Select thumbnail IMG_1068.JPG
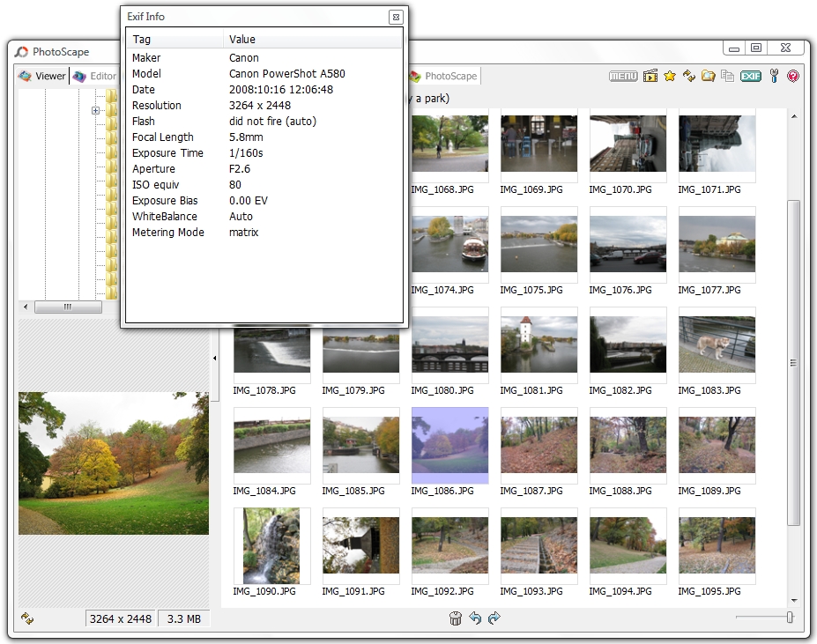817x644 pixels. 450,144
